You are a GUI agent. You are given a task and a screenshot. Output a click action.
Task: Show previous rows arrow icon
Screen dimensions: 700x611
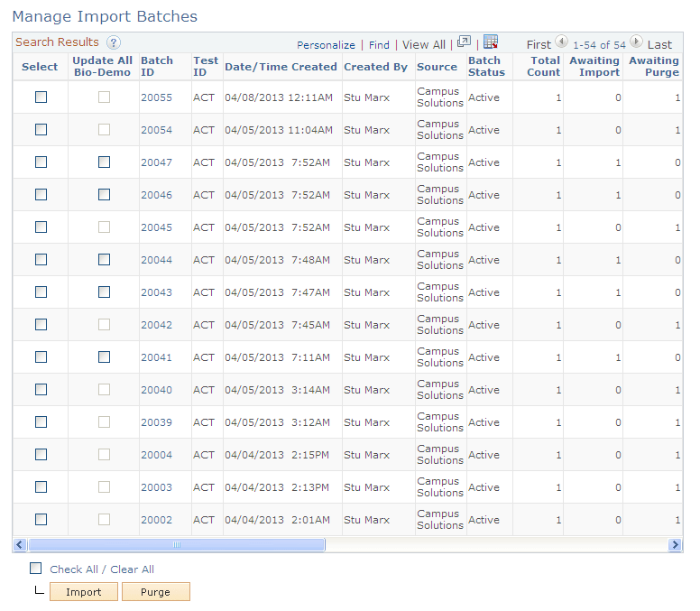click(562, 42)
